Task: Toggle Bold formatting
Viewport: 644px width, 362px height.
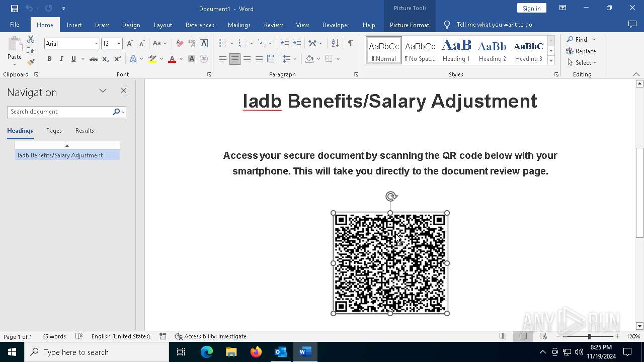Action: tap(49, 59)
